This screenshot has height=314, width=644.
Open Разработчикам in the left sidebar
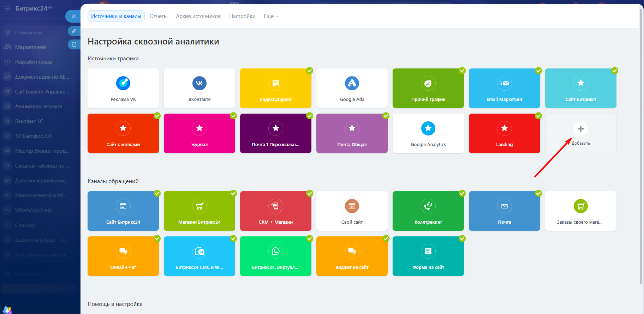click(x=34, y=62)
